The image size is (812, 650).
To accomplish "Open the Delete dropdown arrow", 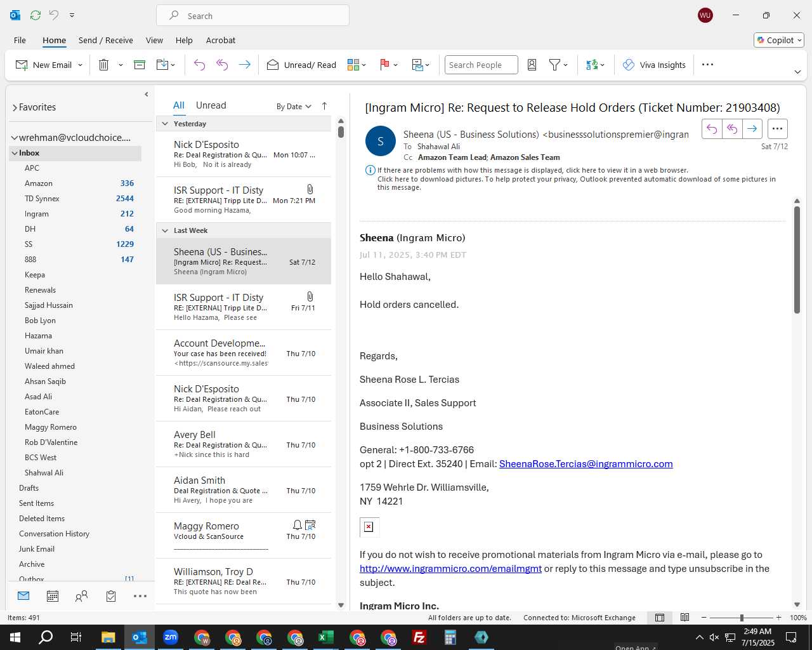I will click(121, 65).
